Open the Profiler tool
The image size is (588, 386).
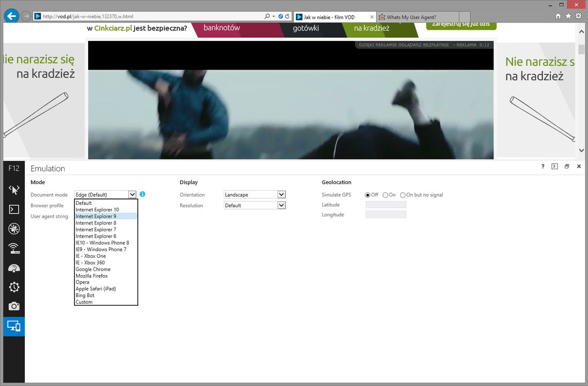point(14,287)
